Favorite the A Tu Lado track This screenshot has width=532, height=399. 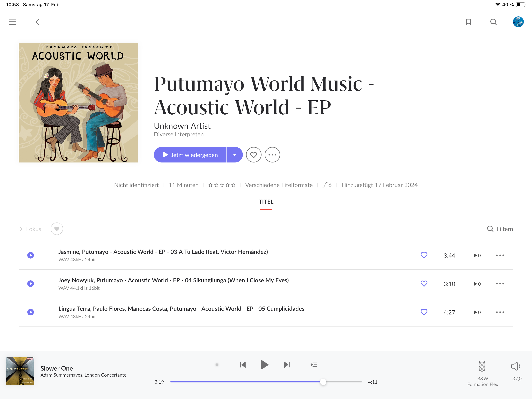click(x=424, y=255)
